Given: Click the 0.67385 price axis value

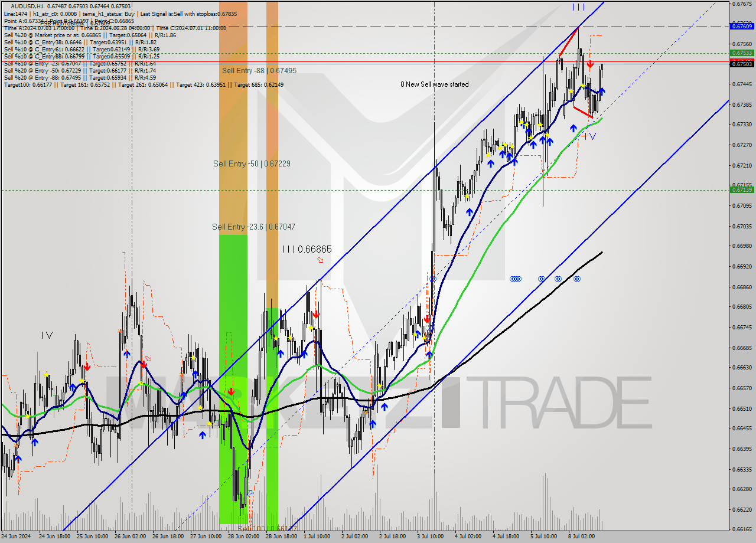Looking at the screenshot, I should click(x=742, y=104).
